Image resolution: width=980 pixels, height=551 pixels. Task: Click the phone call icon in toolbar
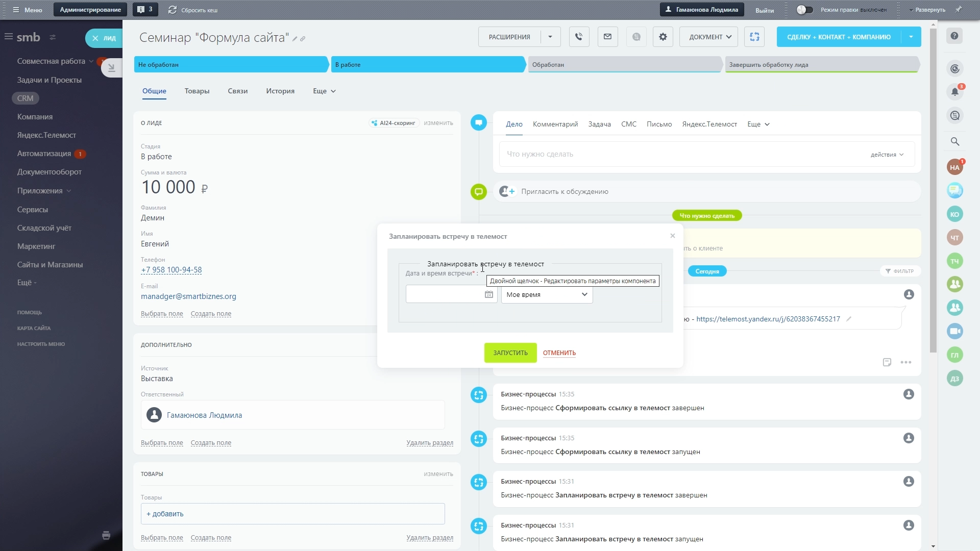(579, 37)
